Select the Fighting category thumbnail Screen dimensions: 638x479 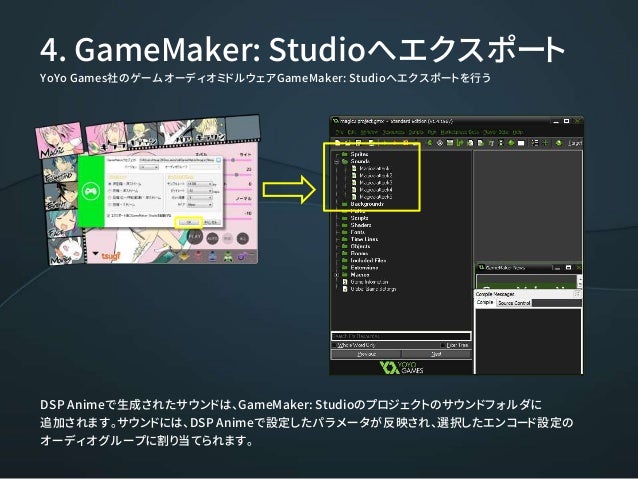point(60,169)
